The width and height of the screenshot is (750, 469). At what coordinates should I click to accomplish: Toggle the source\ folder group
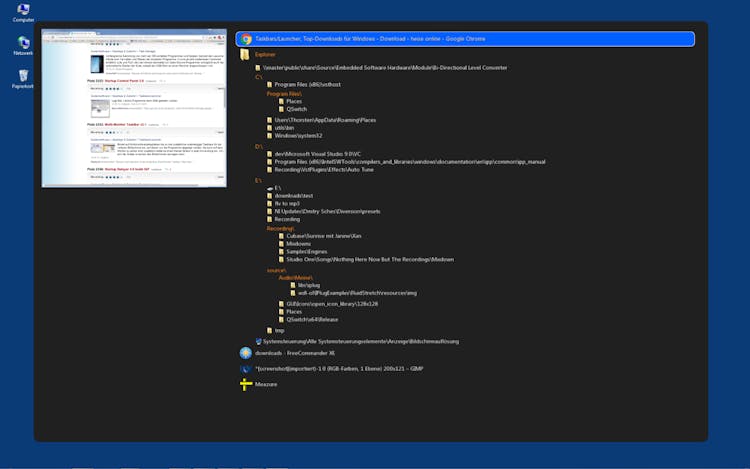tap(276, 270)
